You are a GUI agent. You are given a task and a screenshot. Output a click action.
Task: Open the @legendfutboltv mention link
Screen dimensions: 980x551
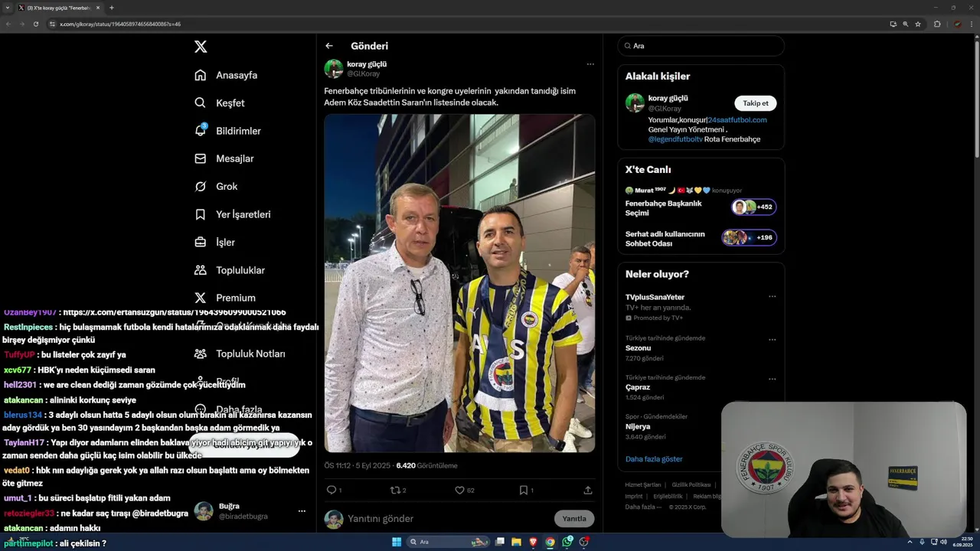click(675, 139)
